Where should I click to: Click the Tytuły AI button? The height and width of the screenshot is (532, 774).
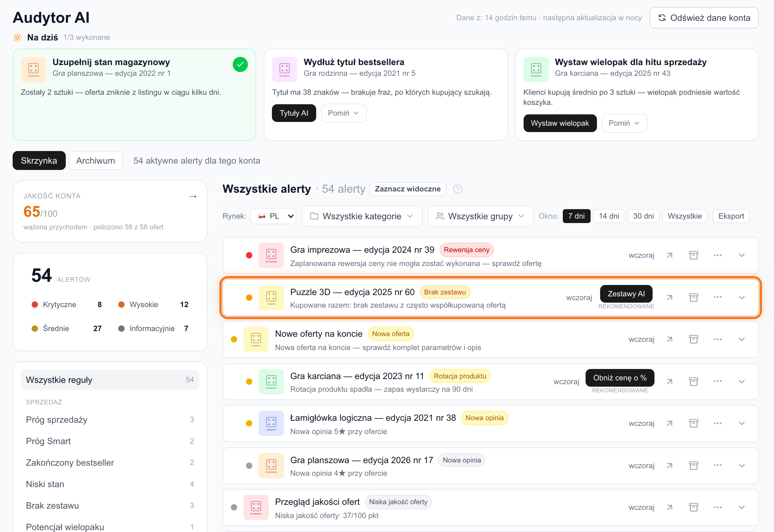point(294,113)
